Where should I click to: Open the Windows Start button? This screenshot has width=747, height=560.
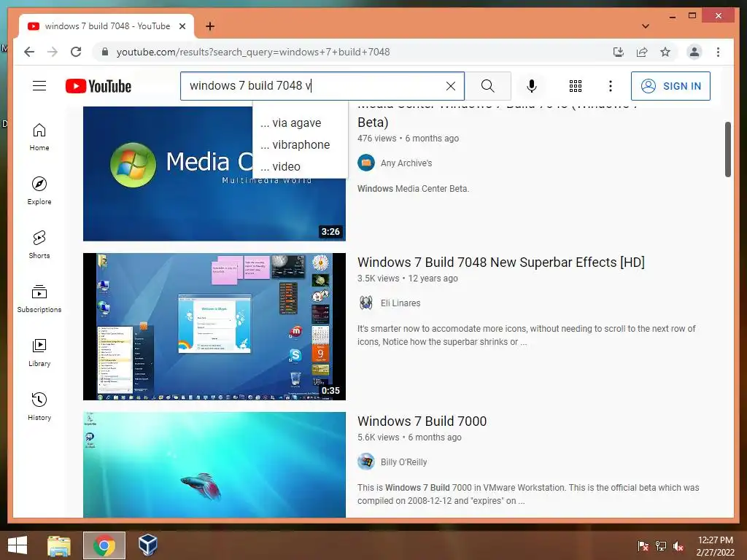tap(18, 545)
